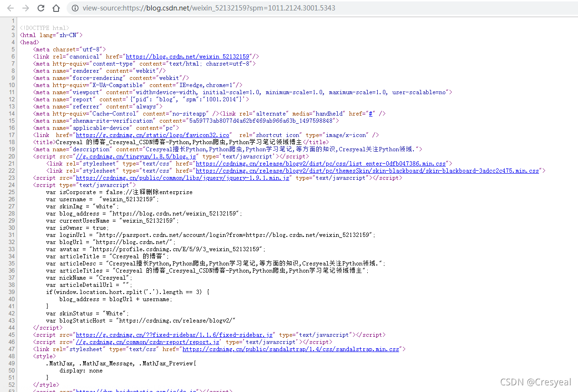578x392 pixels.
Task: Click the 'var blog_address' line
Action: coord(144,214)
